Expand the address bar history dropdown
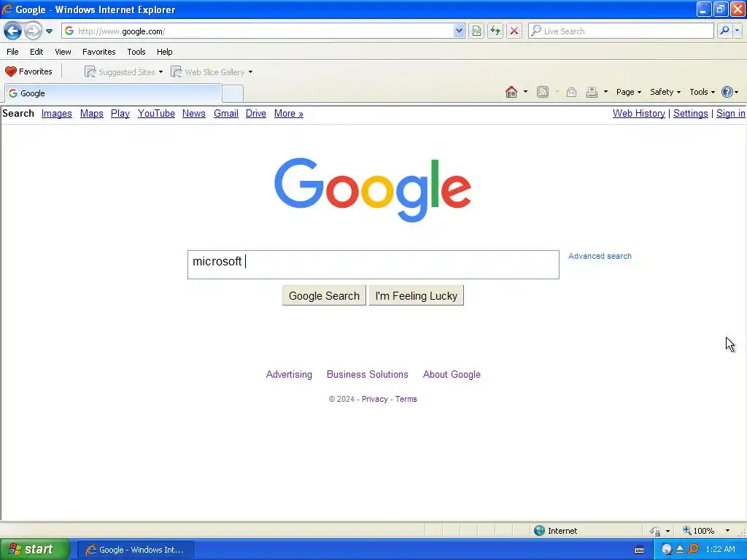 (459, 31)
